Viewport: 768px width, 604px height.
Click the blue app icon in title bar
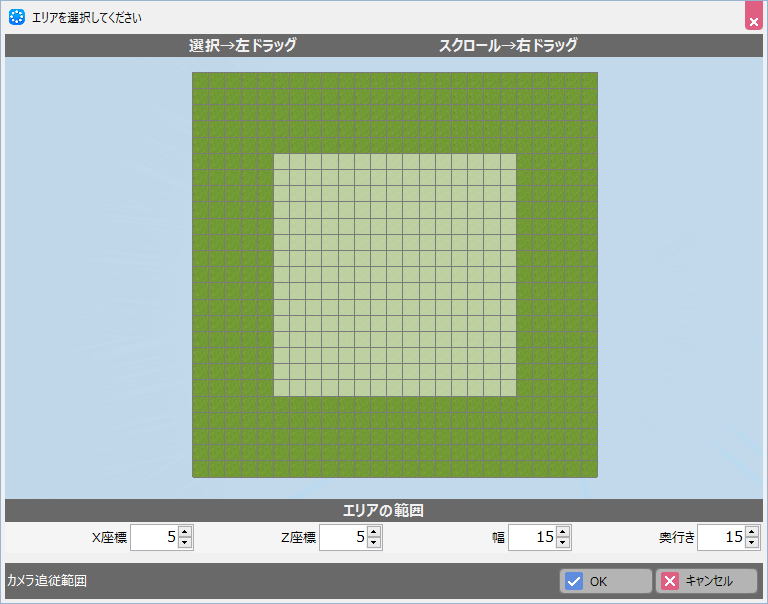coord(17,17)
